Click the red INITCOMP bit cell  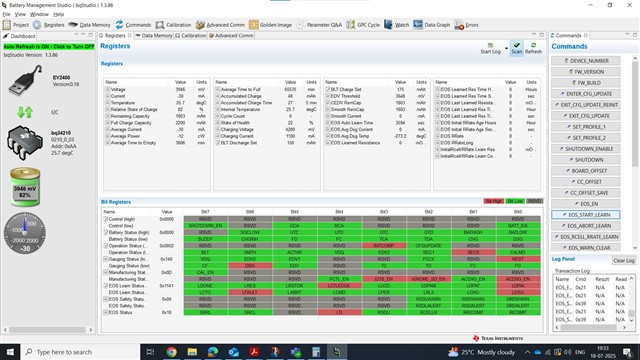coord(384,246)
